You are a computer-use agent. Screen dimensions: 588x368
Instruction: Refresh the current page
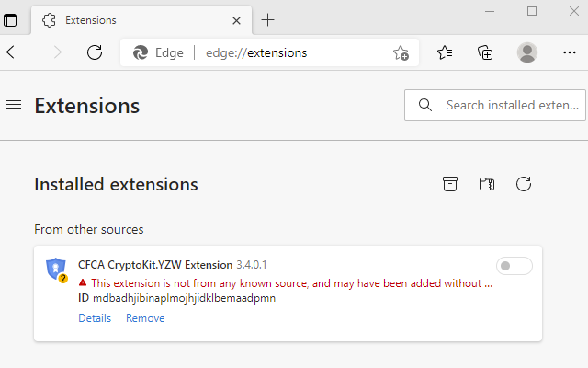tap(94, 52)
